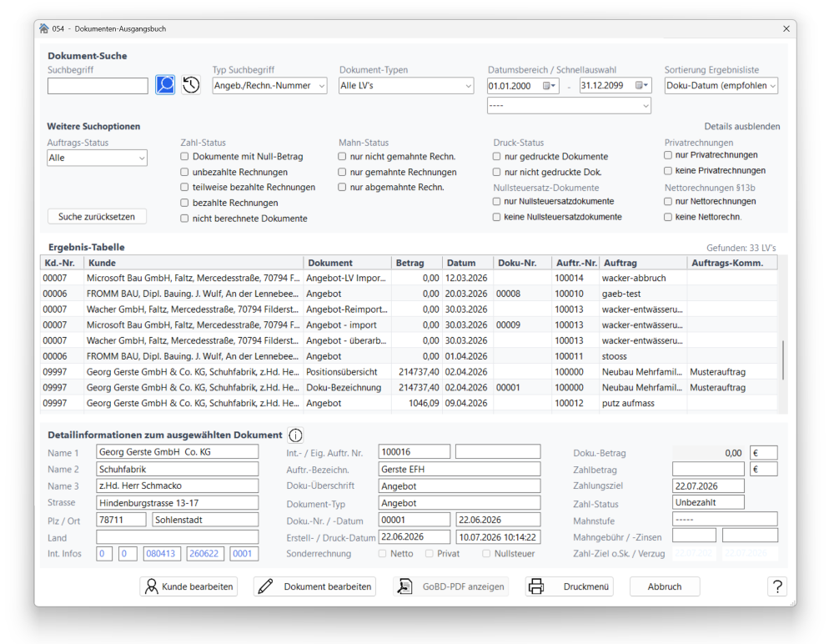The image size is (834, 644).
Task: Toggle nur Nettorechnungen checkbox
Action: tap(668, 201)
